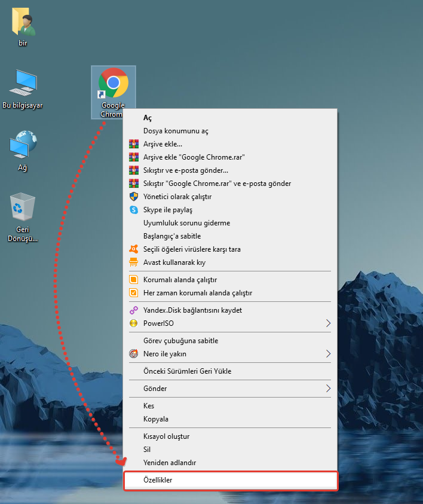The height and width of the screenshot is (504, 423).
Task: Click Skype ile paylaş menu entry
Action: pyautogui.click(x=167, y=210)
